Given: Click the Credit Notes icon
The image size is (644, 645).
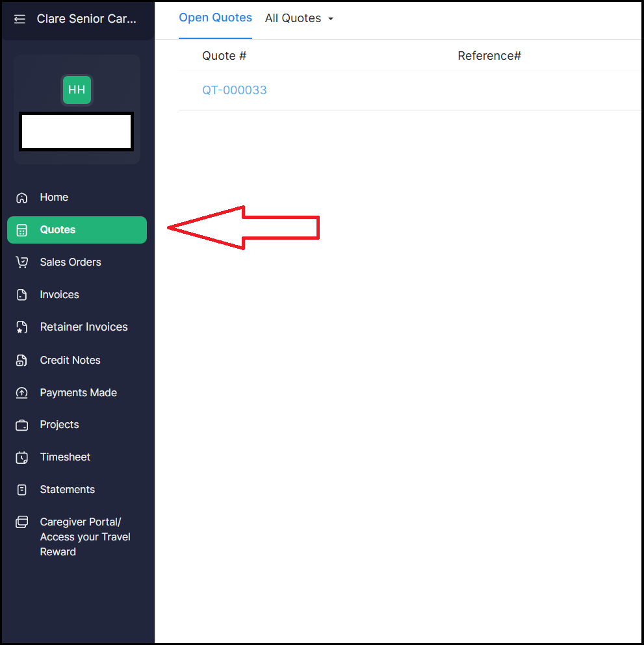Looking at the screenshot, I should click(x=22, y=360).
